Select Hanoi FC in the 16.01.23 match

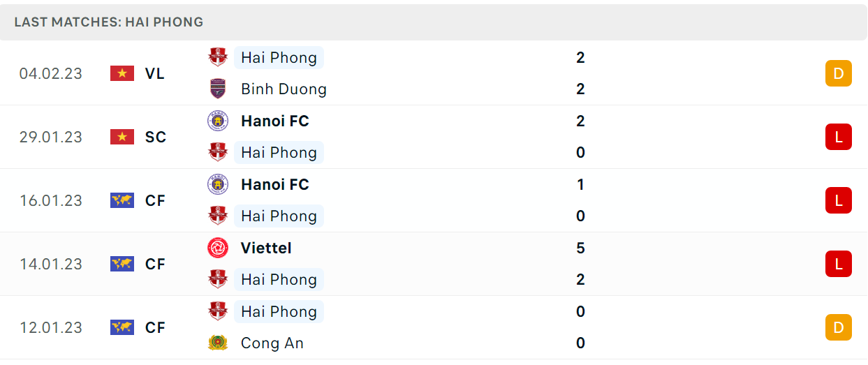[x=274, y=184]
